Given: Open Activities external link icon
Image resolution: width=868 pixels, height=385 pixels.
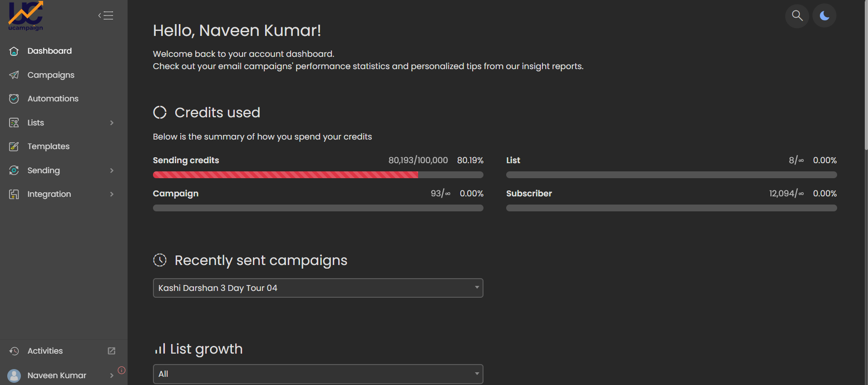Looking at the screenshot, I should click(x=111, y=351).
